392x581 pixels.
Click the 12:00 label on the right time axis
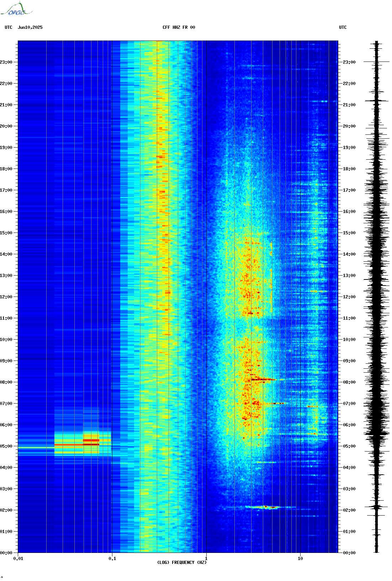pyautogui.click(x=349, y=297)
